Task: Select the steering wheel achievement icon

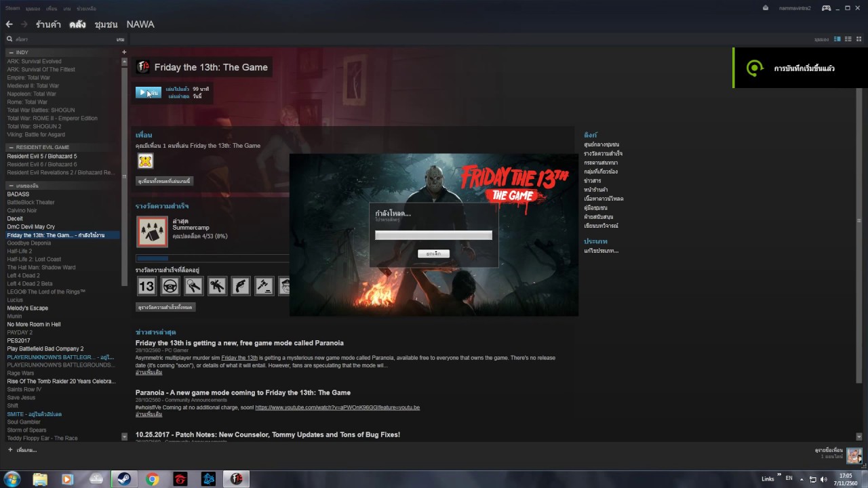Action: pyautogui.click(x=170, y=286)
